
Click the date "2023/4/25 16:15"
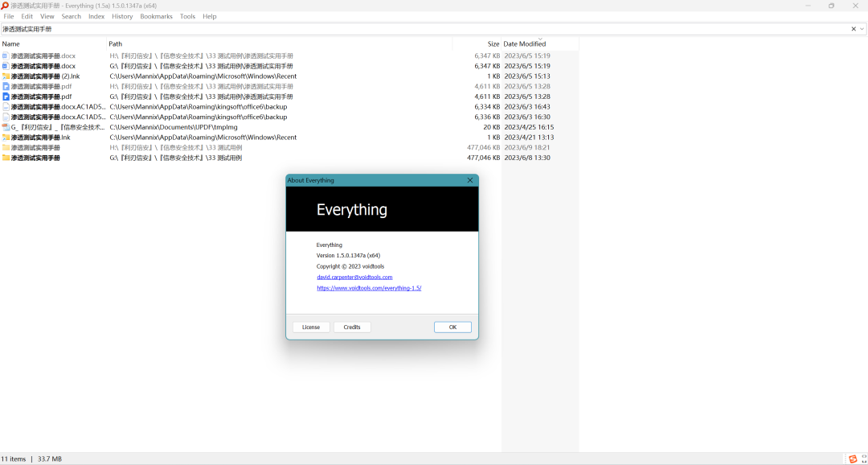pyautogui.click(x=529, y=127)
